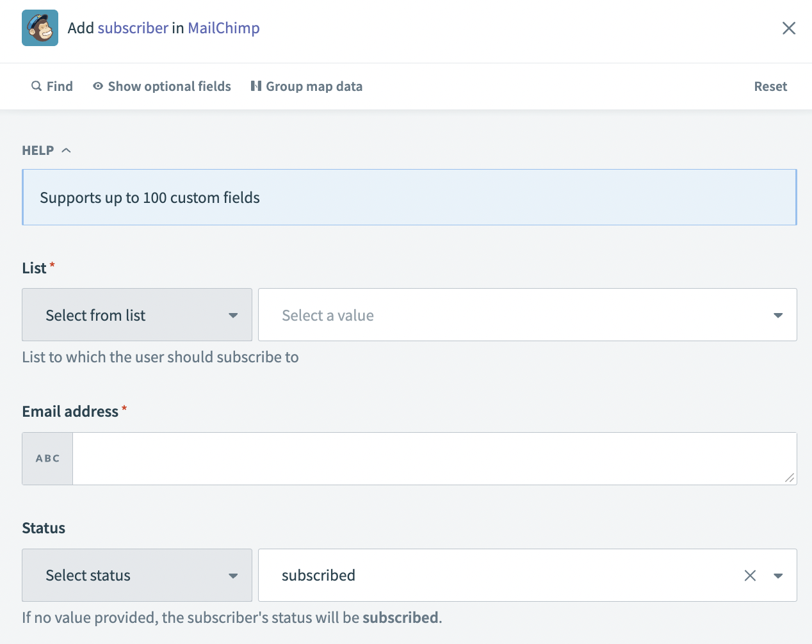The width and height of the screenshot is (812, 644).
Task: Click into the Email address input field
Action: [x=429, y=458]
